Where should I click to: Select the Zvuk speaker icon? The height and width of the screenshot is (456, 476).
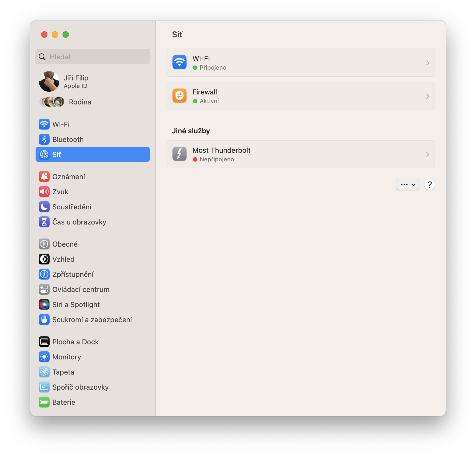pyautogui.click(x=44, y=192)
